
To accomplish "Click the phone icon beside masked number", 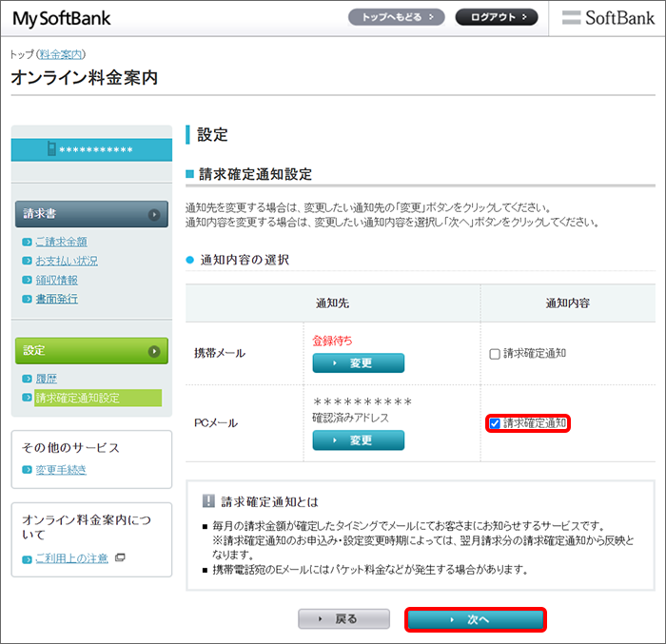I will pyautogui.click(x=51, y=149).
